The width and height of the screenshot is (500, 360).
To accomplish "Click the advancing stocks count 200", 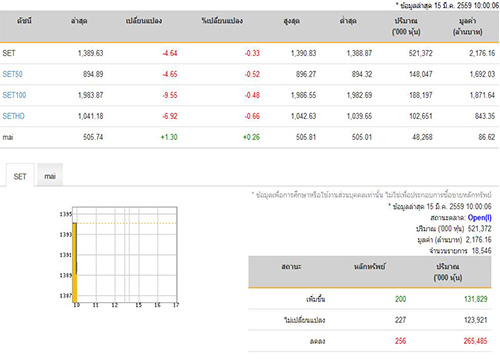I will pos(400,299).
